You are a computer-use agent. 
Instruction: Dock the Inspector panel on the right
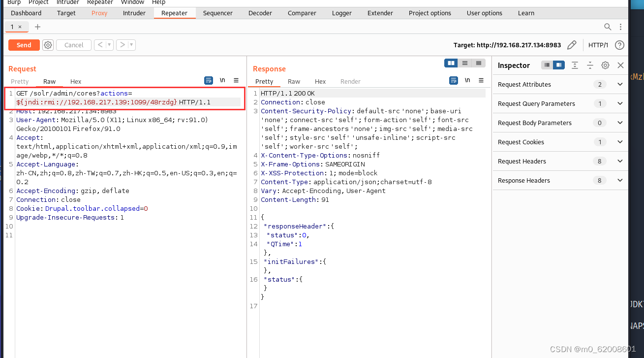pyautogui.click(x=558, y=65)
